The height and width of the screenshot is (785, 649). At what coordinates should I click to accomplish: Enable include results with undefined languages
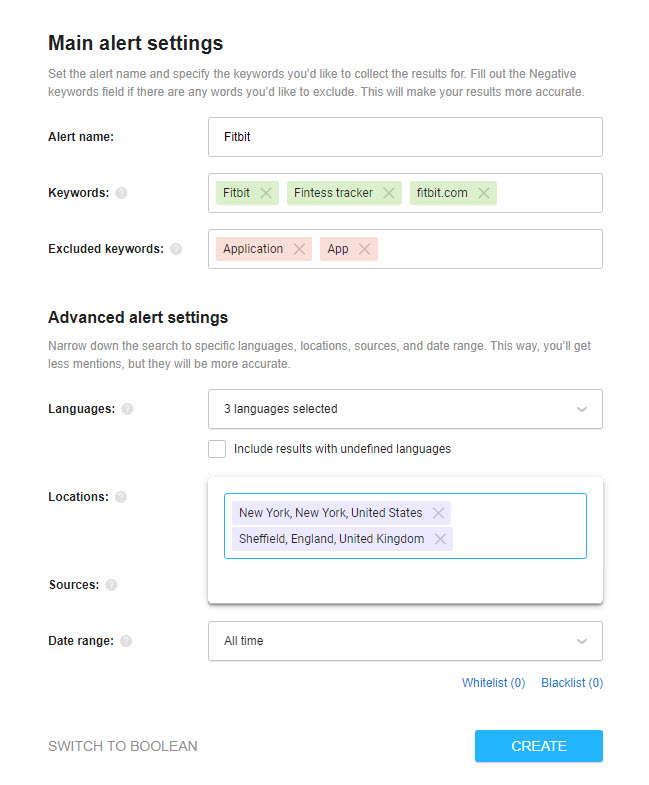point(217,449)
